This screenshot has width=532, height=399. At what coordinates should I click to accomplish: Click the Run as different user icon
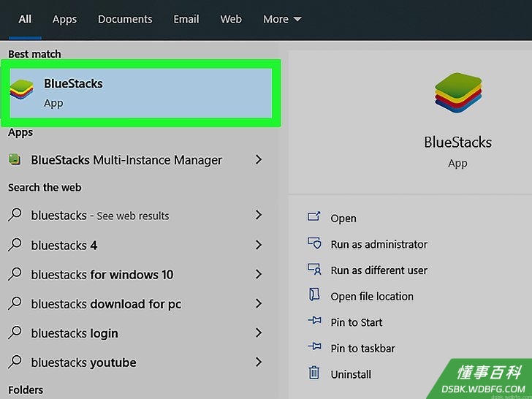pyautogui.click(x=314, y=269)
